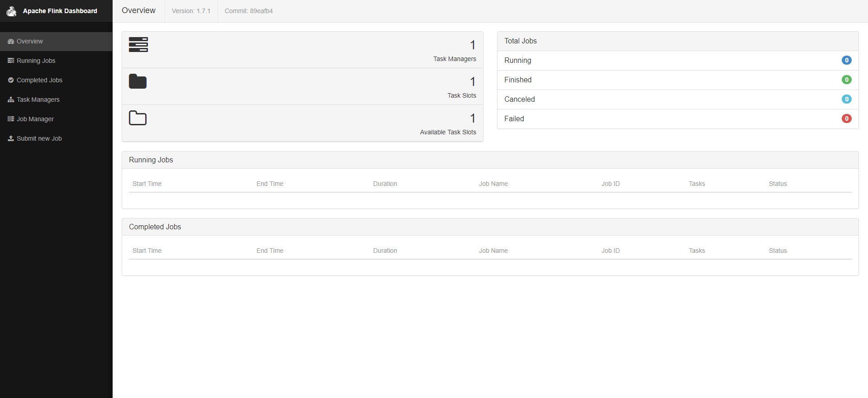The width and height of the screenshot is (868, 398).
Task: Click the red Failed jobs count badge
Action: coord(846,118)
